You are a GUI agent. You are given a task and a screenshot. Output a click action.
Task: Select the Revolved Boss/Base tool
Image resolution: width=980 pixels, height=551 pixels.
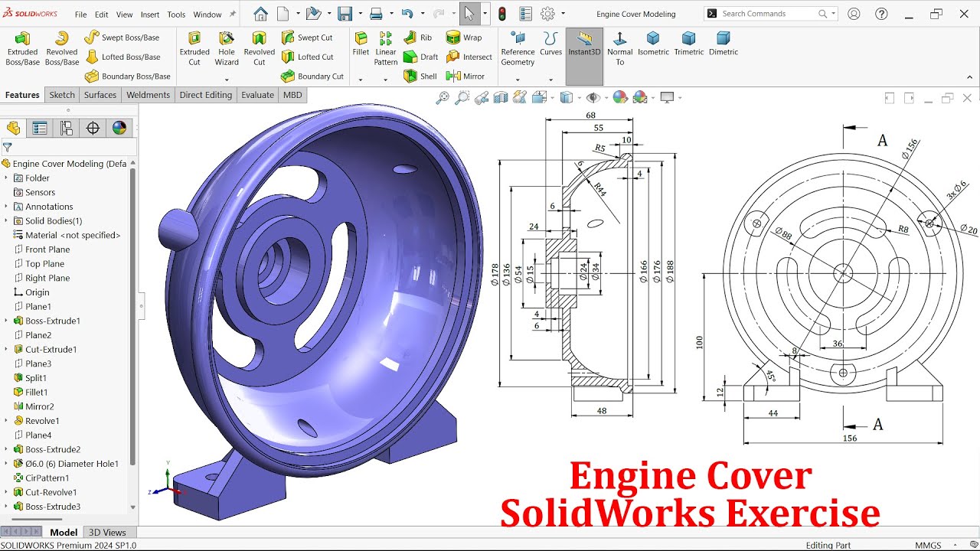pyautogui.click(x=62, y=48)
